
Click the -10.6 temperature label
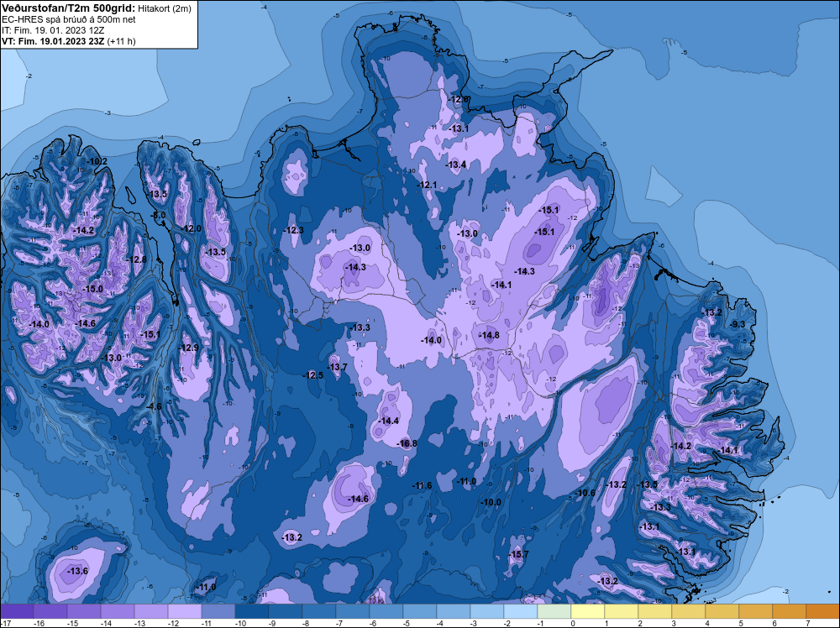coord(585,493)
